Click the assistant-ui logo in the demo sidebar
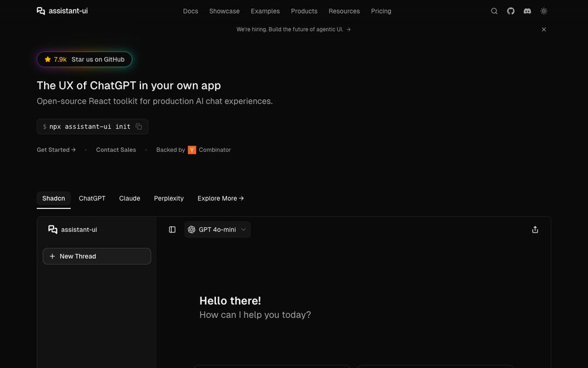The height and width of the screenshot is (368, 588). 73,230
